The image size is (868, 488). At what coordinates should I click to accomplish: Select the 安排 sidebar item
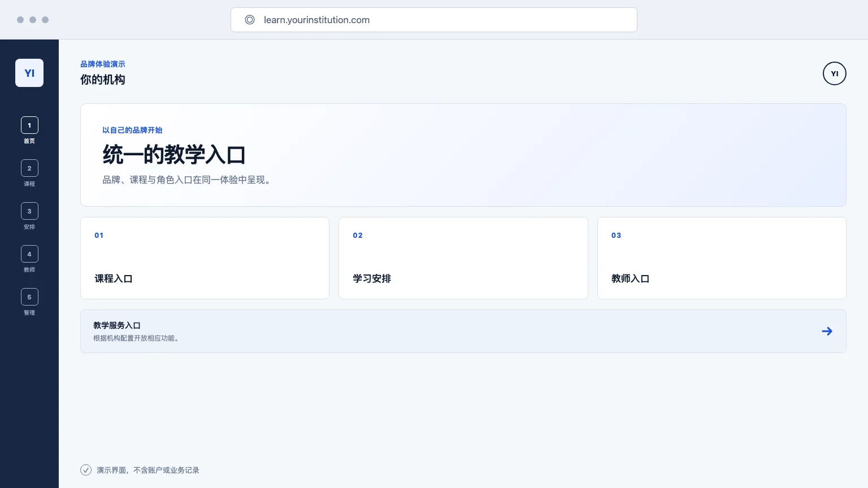tap(29, 216)
